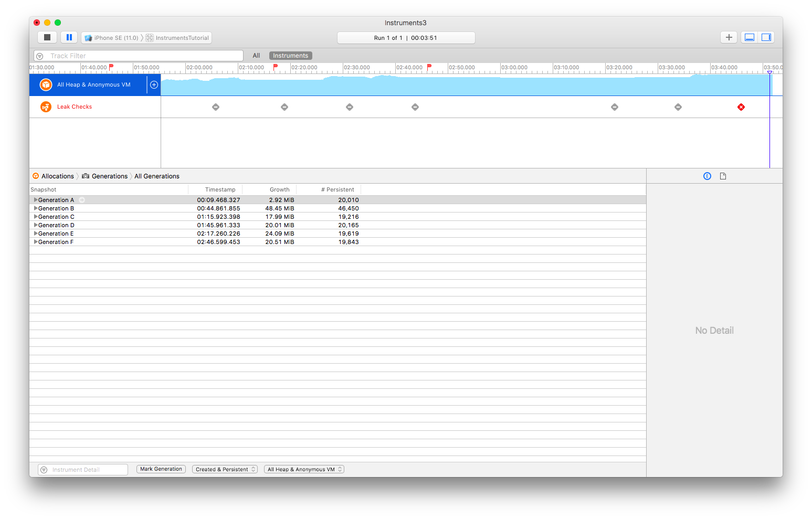Open the Run 1 of 1 status display
Image resolution: width=812 pixels, height=519 pixels.
tap(406, 38)
